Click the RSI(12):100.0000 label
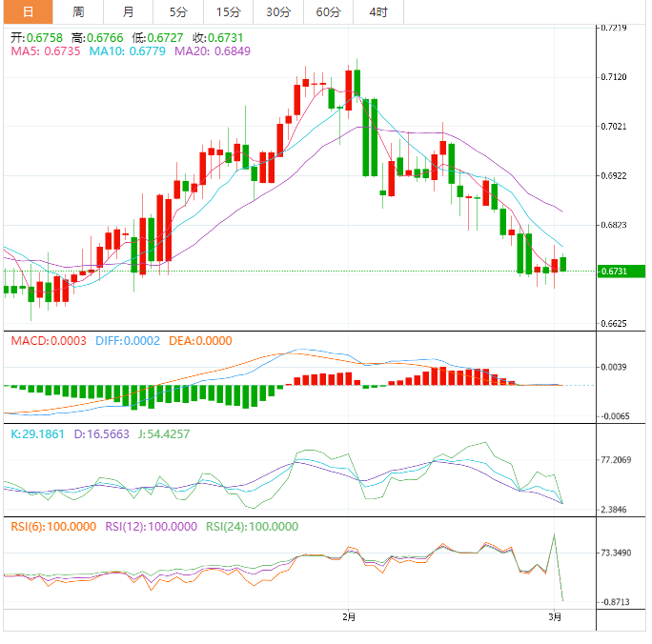Screen dimensions: 652x644 (x=151, y=527)
